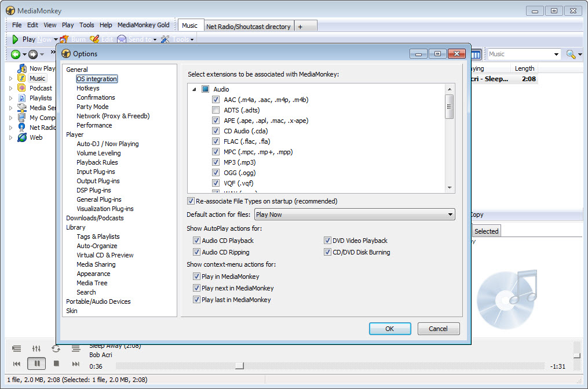Open the View menu
Screen dimensions: 588x389
tap(50, 25)
